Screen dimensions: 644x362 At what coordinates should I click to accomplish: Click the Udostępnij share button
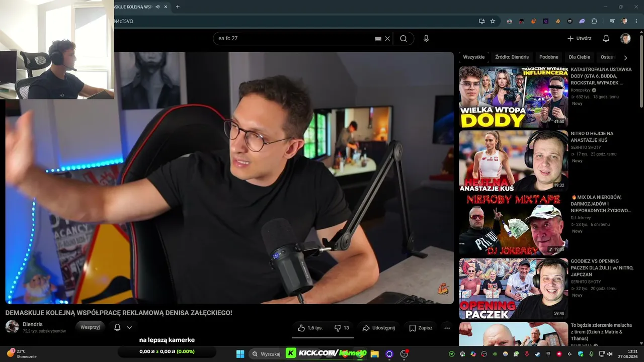(379, 328)
